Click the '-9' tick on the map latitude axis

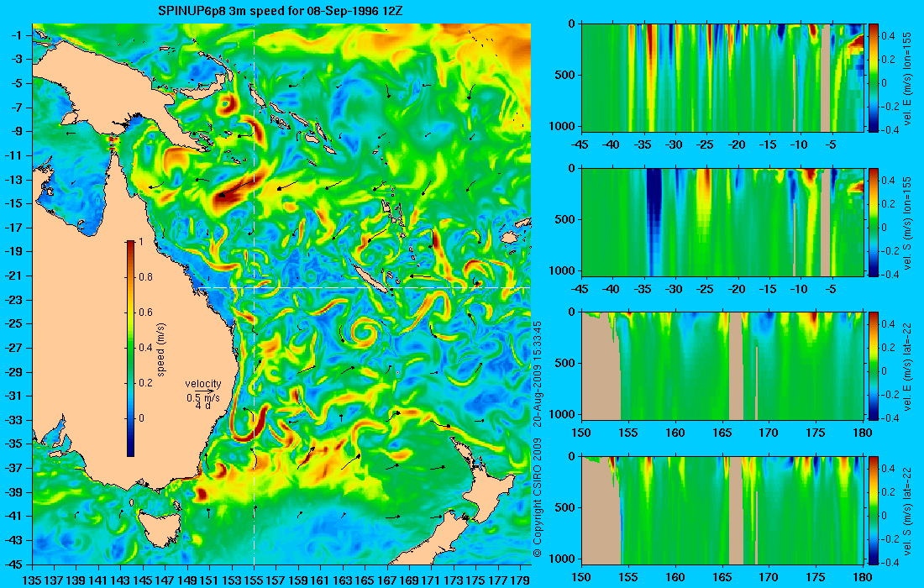coord(17,131)
